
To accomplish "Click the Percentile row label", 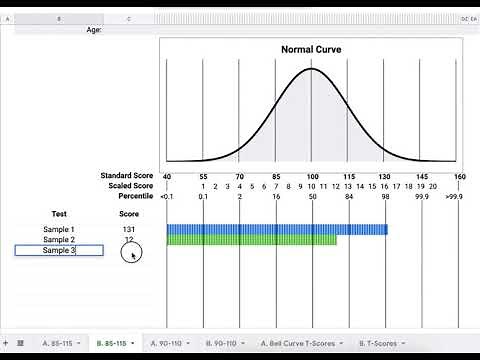I will [136, 196].
